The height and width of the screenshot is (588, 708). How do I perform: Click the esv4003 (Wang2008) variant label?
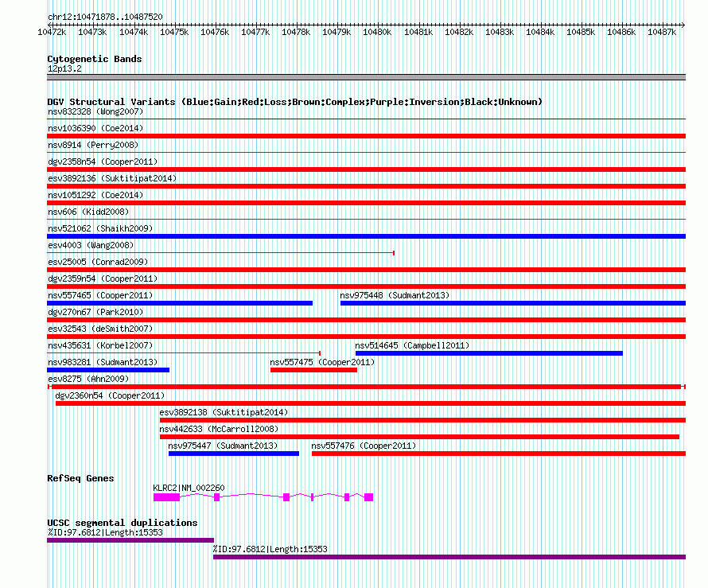(x=91, y=245)
